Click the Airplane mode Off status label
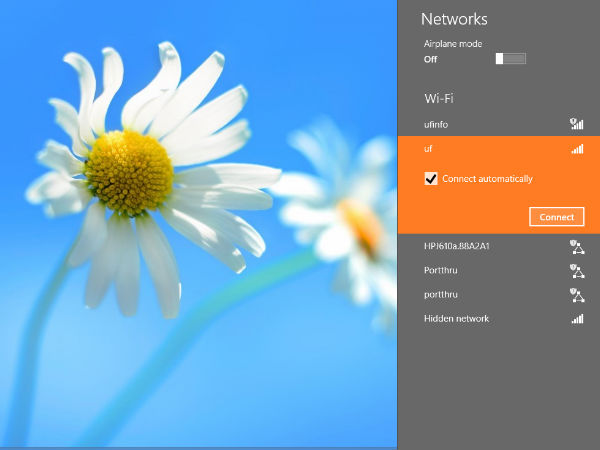600x450 pixels. [431, 59]
